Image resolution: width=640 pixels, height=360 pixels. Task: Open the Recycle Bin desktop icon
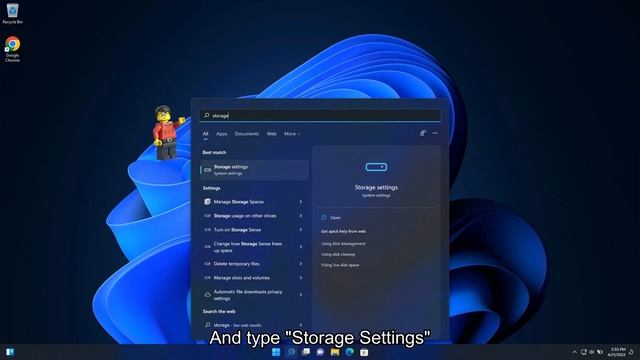[12, 13]
